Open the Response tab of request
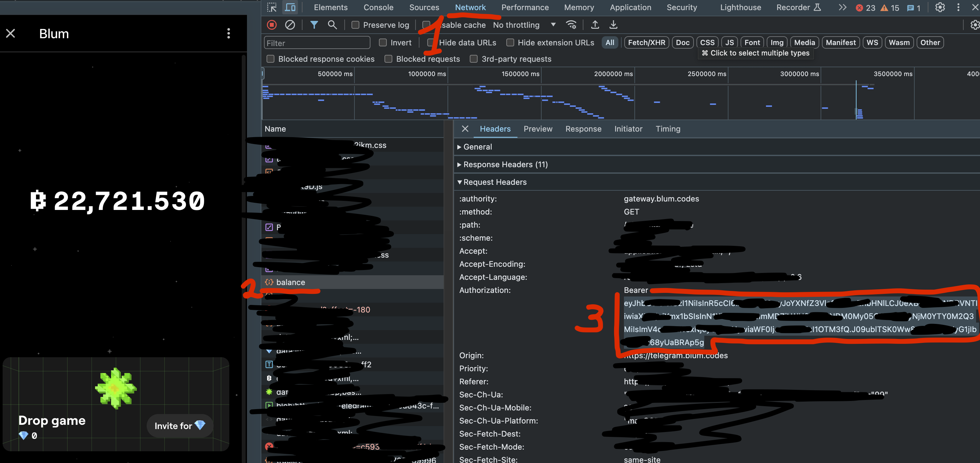 [583, 129]
